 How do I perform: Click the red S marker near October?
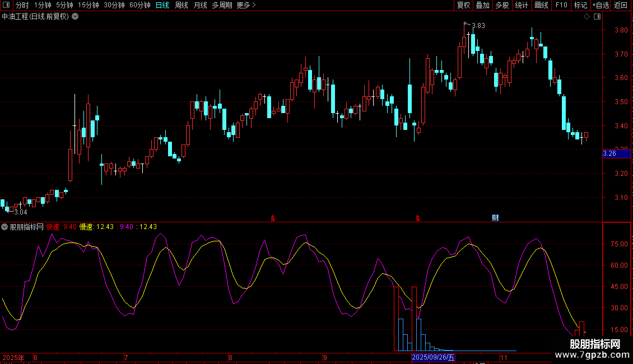point(417,217)
